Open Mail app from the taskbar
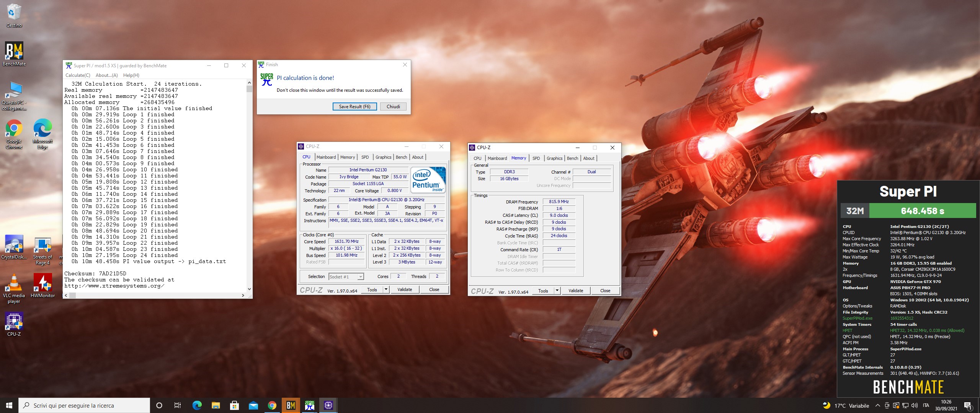The image size is (980, 413). point(253,405)
